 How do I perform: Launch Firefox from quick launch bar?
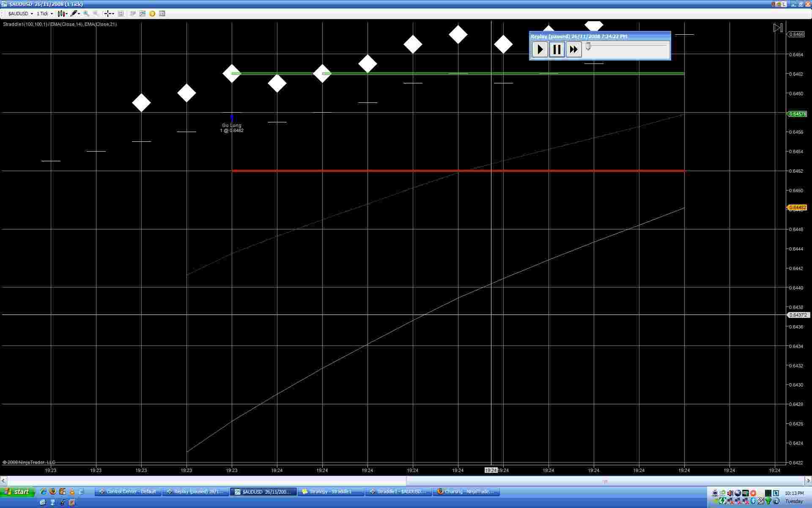52,491
